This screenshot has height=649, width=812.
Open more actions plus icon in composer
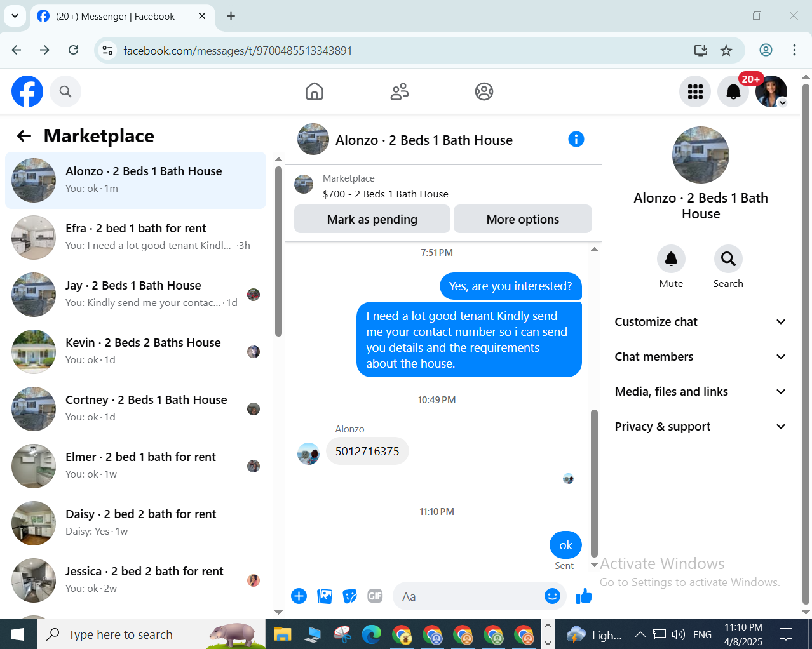299,596
